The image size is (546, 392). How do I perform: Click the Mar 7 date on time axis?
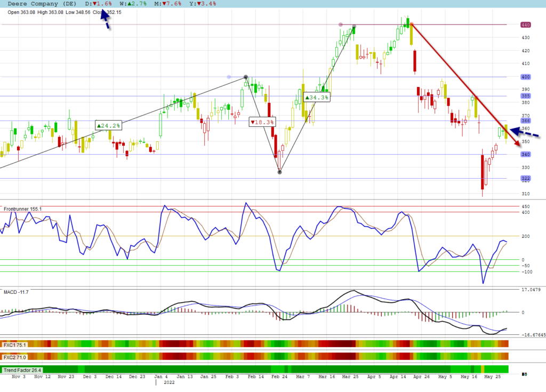tap(303, 377)
